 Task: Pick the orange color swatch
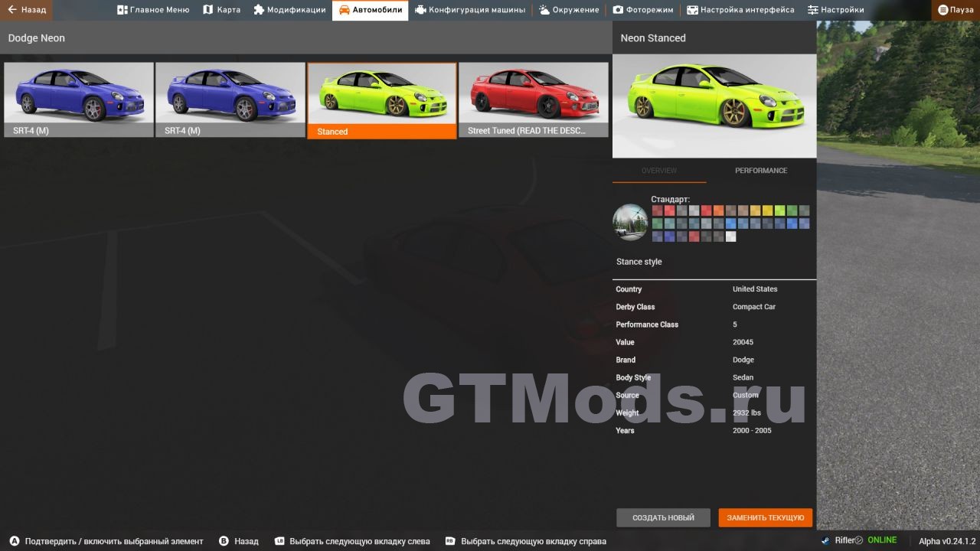click(x=718, y=210)
